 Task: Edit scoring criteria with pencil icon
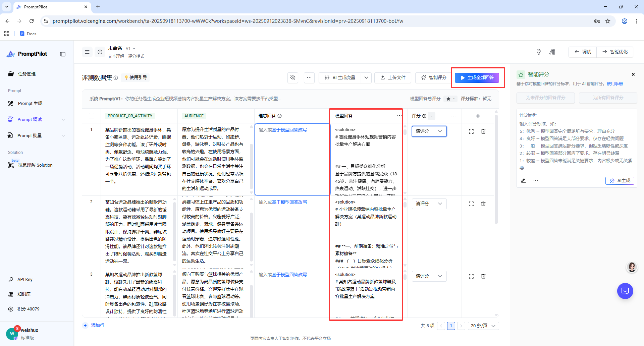coord(523,181)
